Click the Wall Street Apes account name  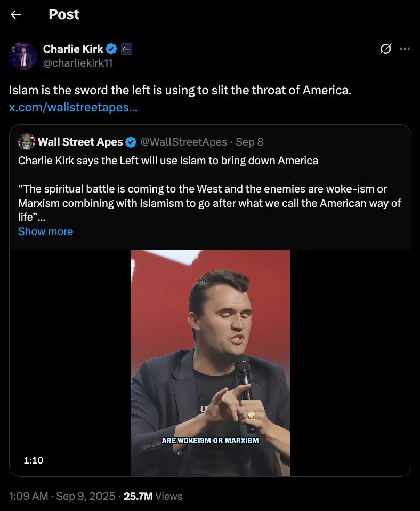pos(80,142)
